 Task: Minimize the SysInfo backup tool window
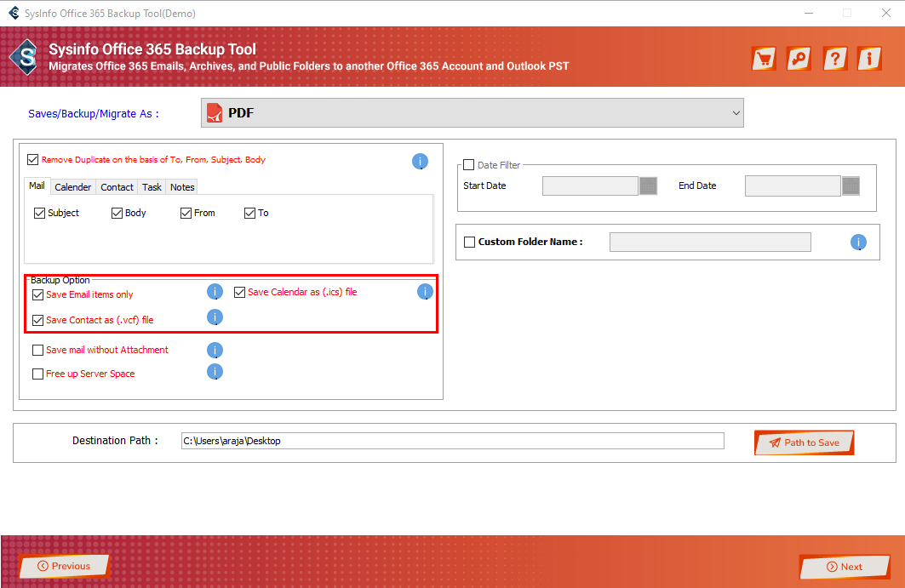point(809,13)
